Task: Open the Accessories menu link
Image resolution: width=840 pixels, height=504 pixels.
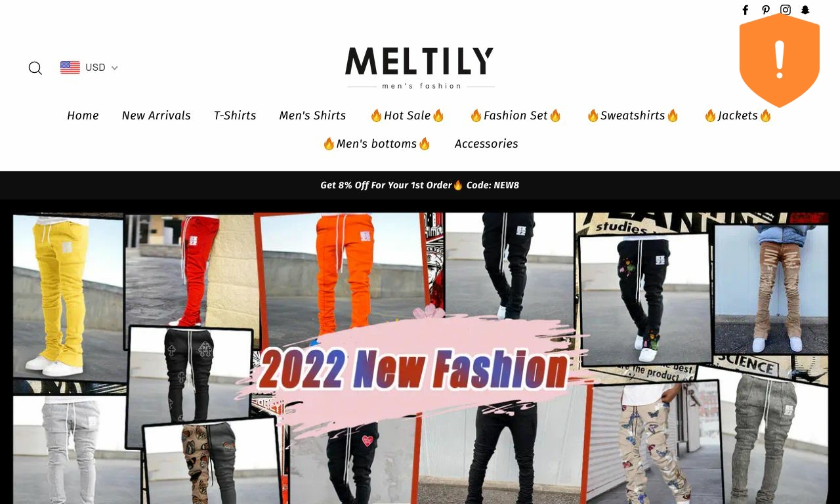Action: pos(486,144)
